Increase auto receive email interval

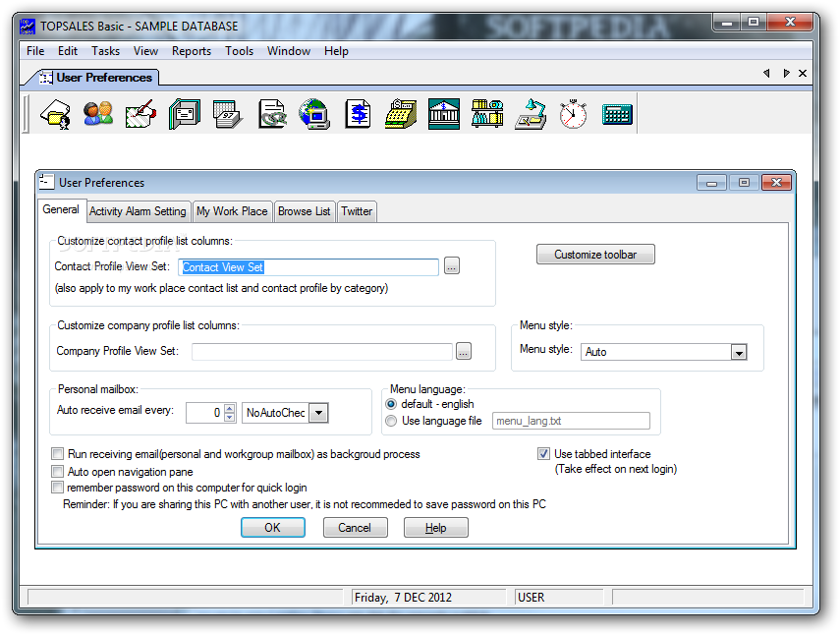pos(230,408)
